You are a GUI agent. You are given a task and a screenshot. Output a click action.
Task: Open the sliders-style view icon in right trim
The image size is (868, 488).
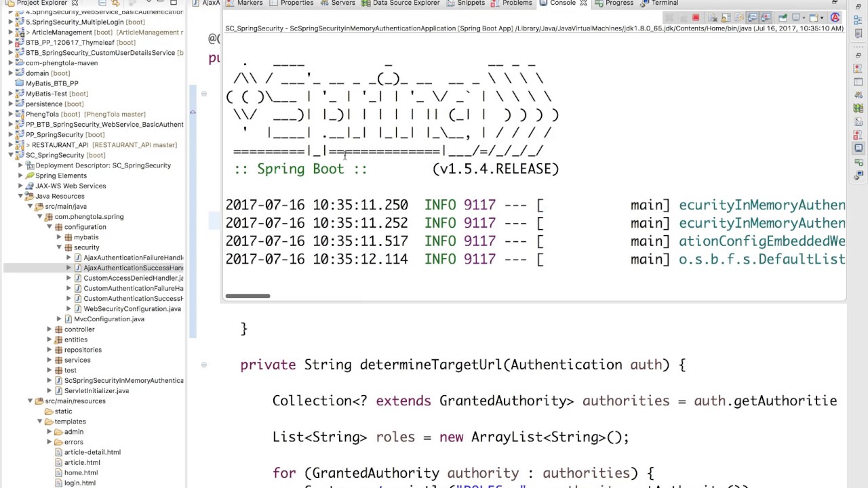[x=858, y=95]
